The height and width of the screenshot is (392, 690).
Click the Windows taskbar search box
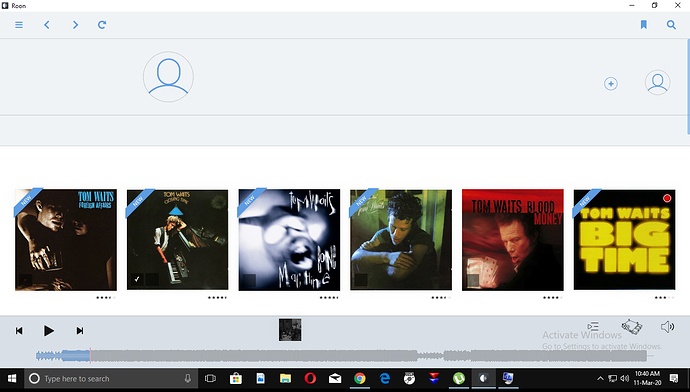pyautogui.click(x=110, y=378)
